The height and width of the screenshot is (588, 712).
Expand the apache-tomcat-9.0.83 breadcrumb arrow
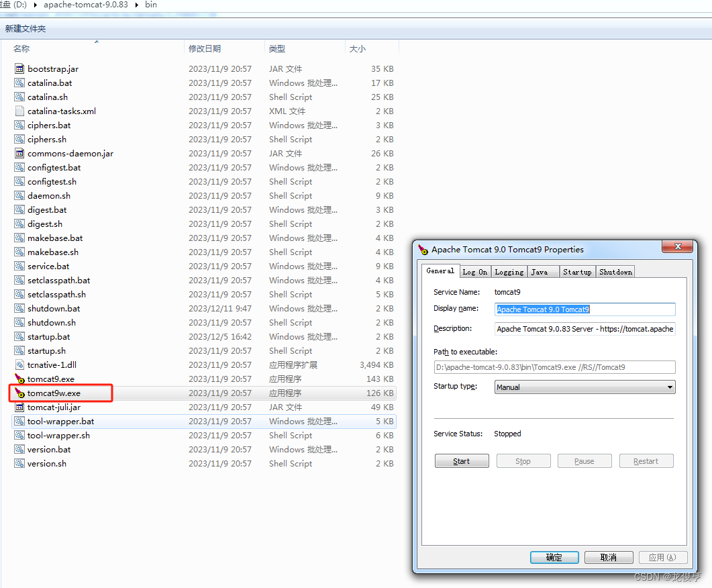click(137, 5)
